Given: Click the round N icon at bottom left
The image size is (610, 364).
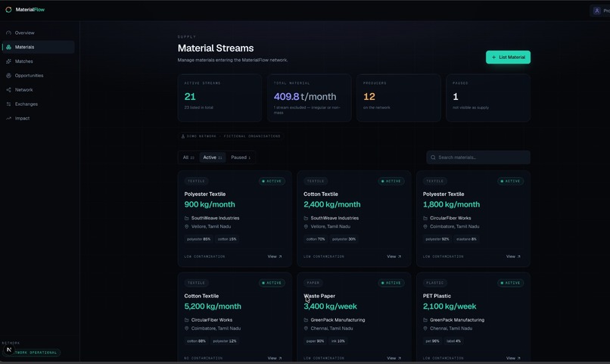Looking at the screenshot, I should (x=9, y=350).
